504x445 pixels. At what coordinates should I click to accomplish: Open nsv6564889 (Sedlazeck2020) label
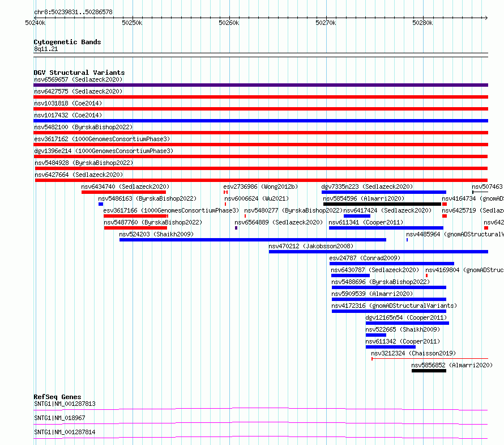pyautogui.click(x=279, y=222)
